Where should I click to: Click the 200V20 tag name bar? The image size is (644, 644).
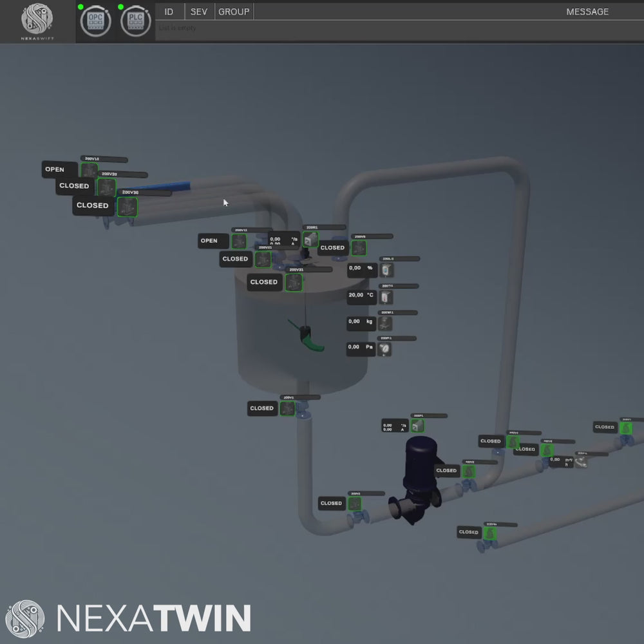click(122, 175)
